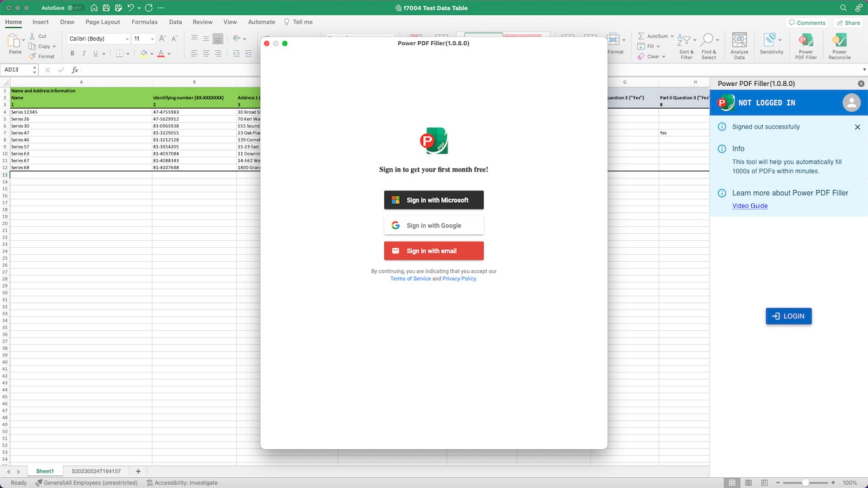Click the user avatar in side panel
This screenshot has height=488, width=868.
pyautogui.click(x=851, y=102)
